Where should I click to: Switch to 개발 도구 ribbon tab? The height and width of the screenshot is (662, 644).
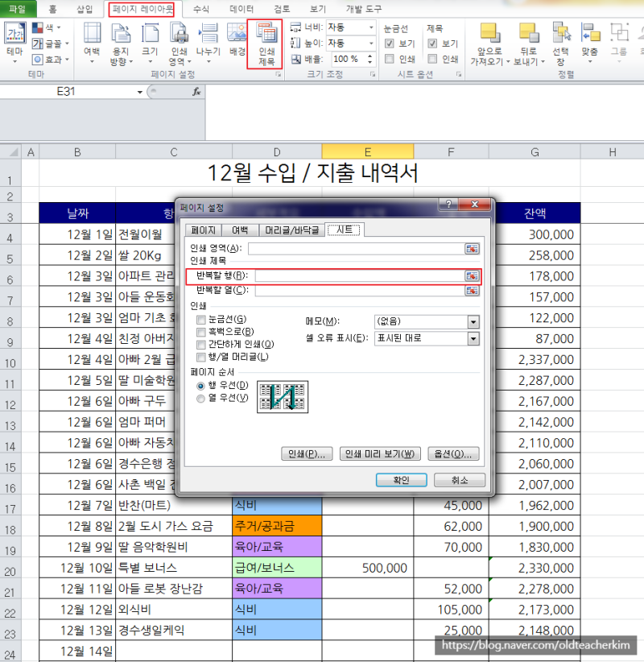coord(363,9)
